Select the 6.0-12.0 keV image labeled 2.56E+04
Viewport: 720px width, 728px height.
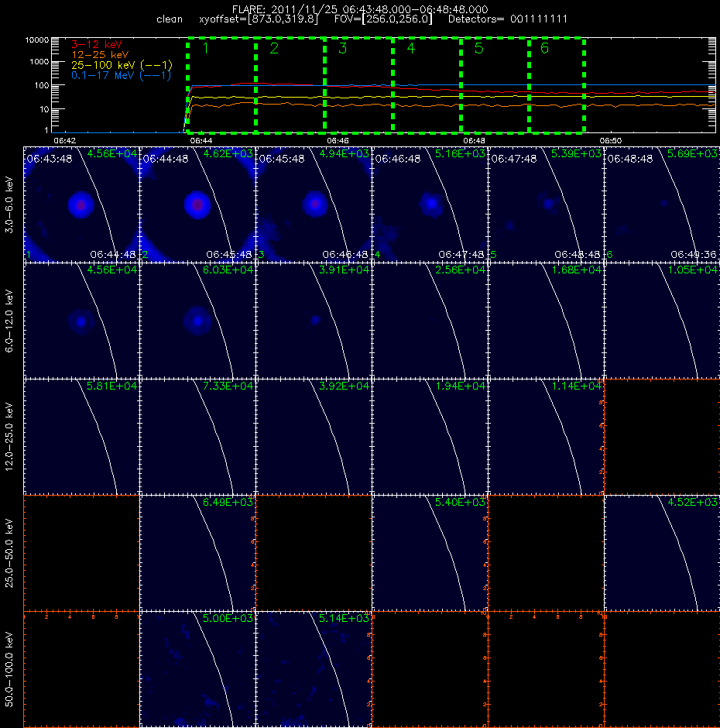click(x=430, y=321)
